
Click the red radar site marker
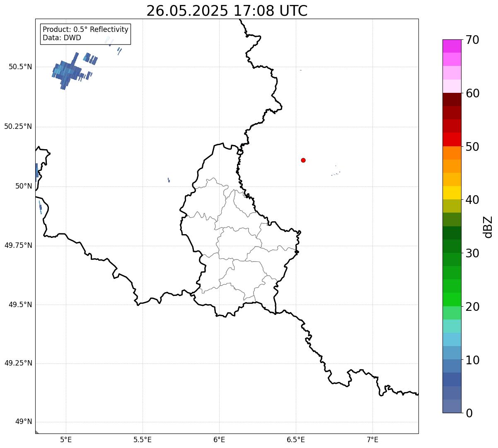[303, 160]
